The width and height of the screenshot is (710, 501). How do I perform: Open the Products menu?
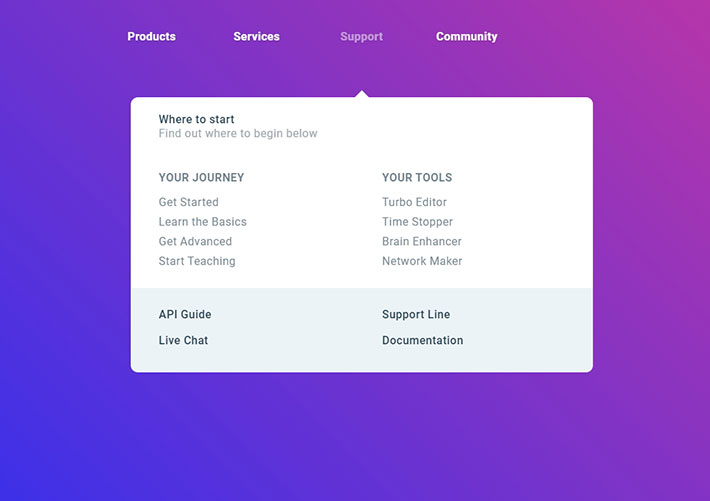point(151,37)
